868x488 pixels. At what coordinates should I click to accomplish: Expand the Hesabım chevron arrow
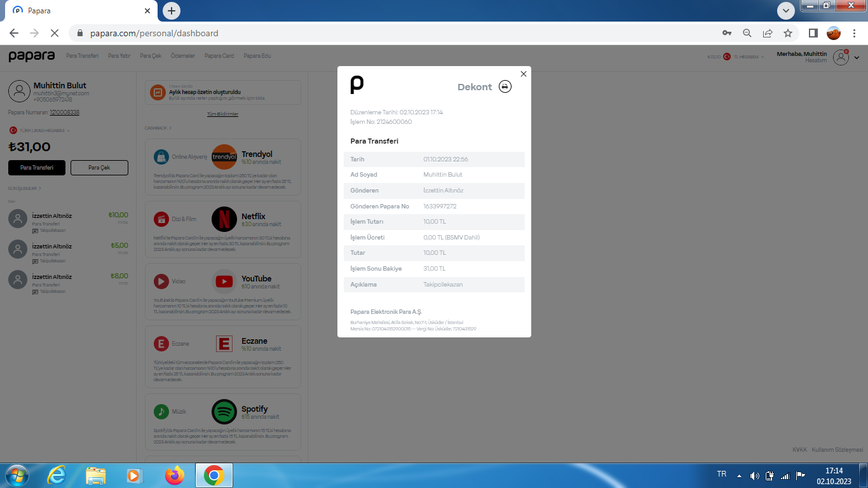point(857,58)
